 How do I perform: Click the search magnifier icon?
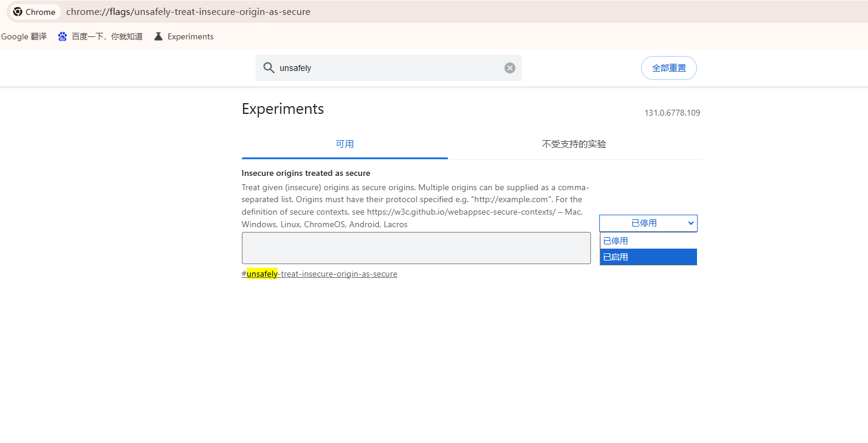click(269, 68)
